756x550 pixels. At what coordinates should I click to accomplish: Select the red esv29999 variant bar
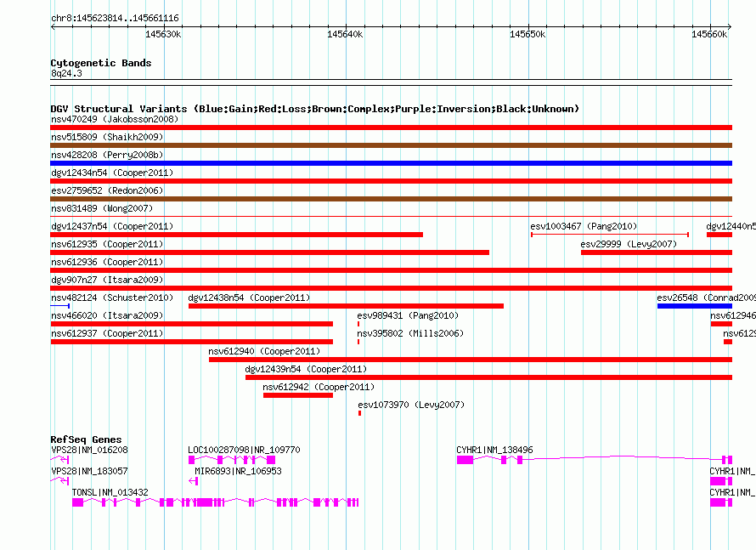coord(657,252)
